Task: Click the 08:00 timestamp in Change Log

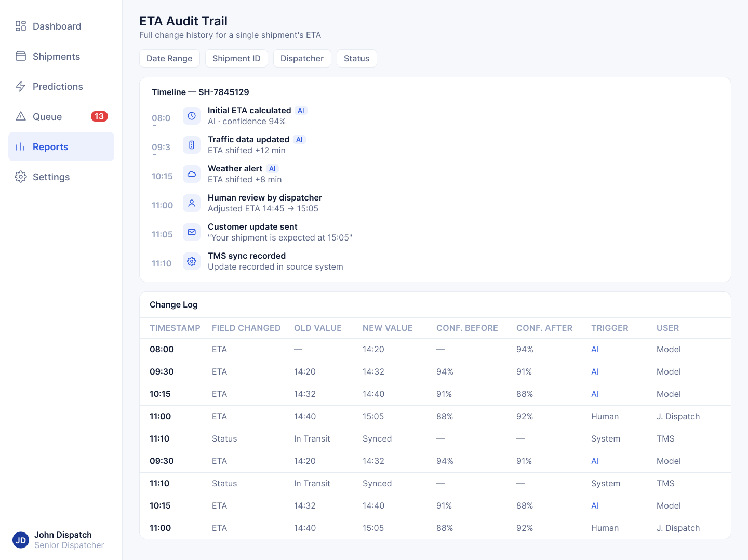Action: [162, 349]
